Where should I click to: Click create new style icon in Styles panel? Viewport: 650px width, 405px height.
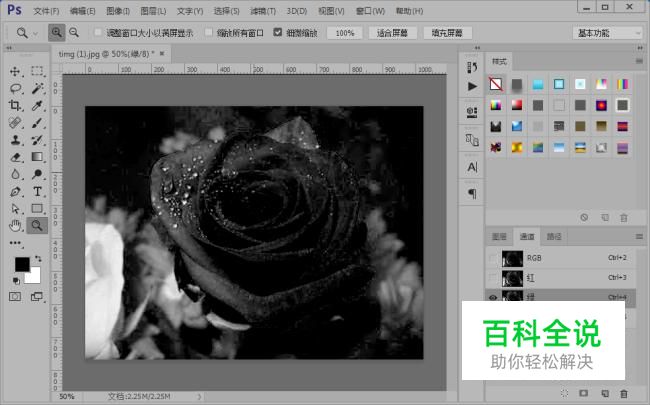[x=605, y=218]
